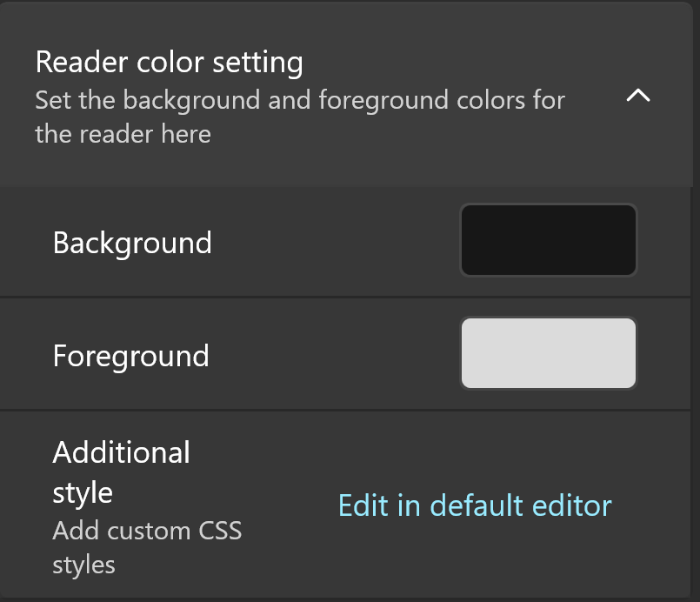Click 'the reader here' text line
Viewport: 700px width, 602px height.
[x=123, y=134]
